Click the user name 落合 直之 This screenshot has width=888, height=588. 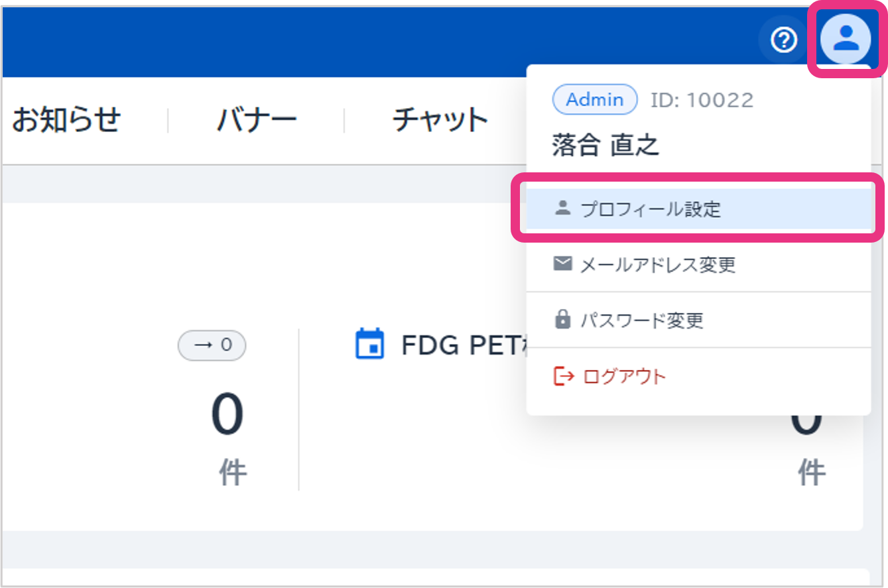click(x=605, y=146)
